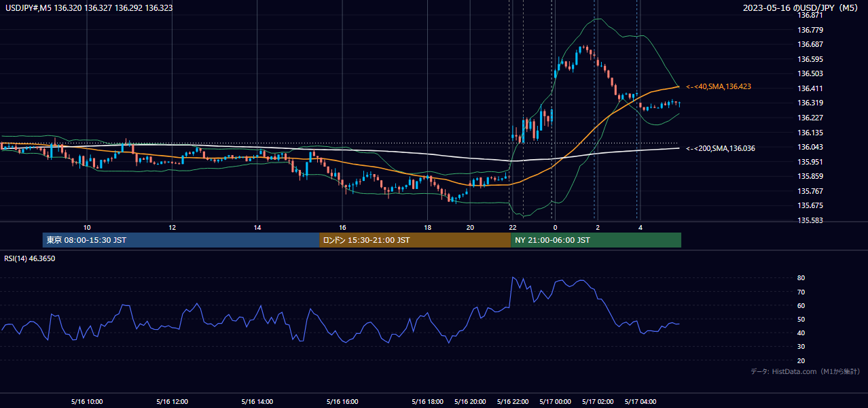Viewport: 868px width, 408px height.
Task: Click price axis value 136.043
Action: point(810,147)
